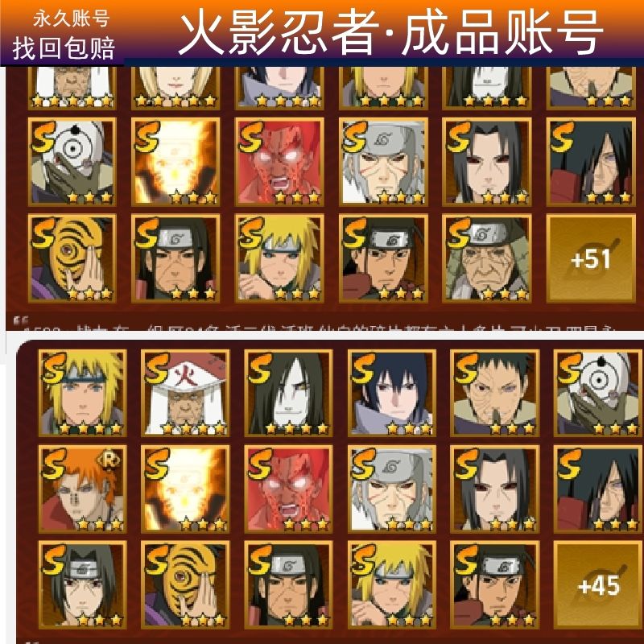Select the orange-haired Pain portrait with R badge
This screenshot has height=644, width=644.
82,489
